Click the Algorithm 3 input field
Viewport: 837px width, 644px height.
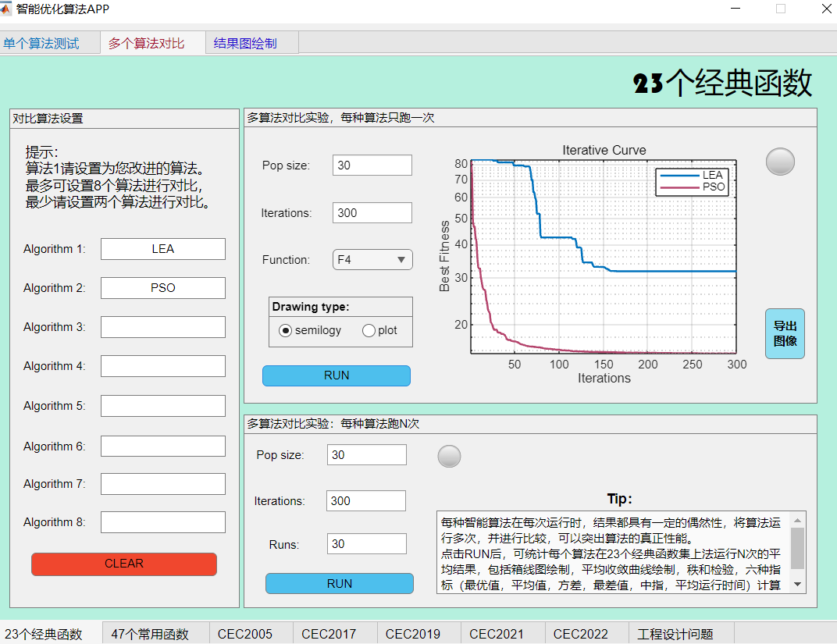pos(162,326)
